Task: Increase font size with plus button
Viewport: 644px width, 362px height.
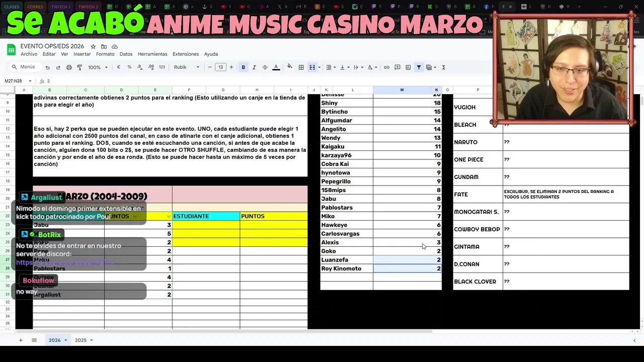Action: click(x=231, y=67)
